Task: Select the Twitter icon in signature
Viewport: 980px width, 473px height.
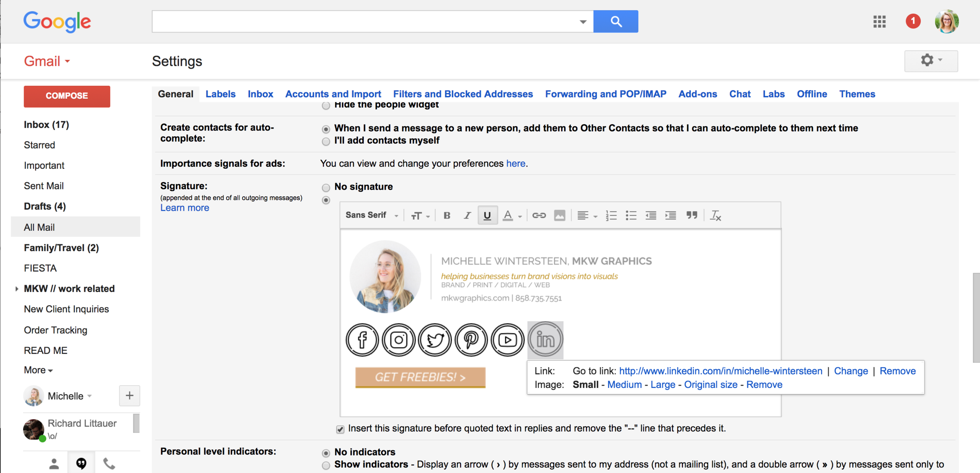Action: pyautogui.click(x=435, y=340)
